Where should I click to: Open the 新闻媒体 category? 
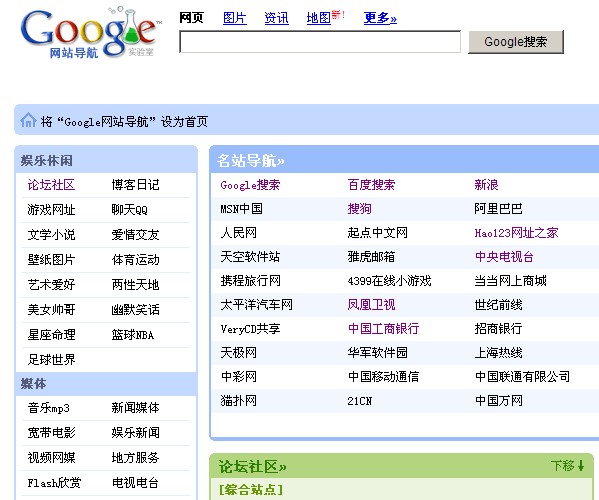(135, 408)
